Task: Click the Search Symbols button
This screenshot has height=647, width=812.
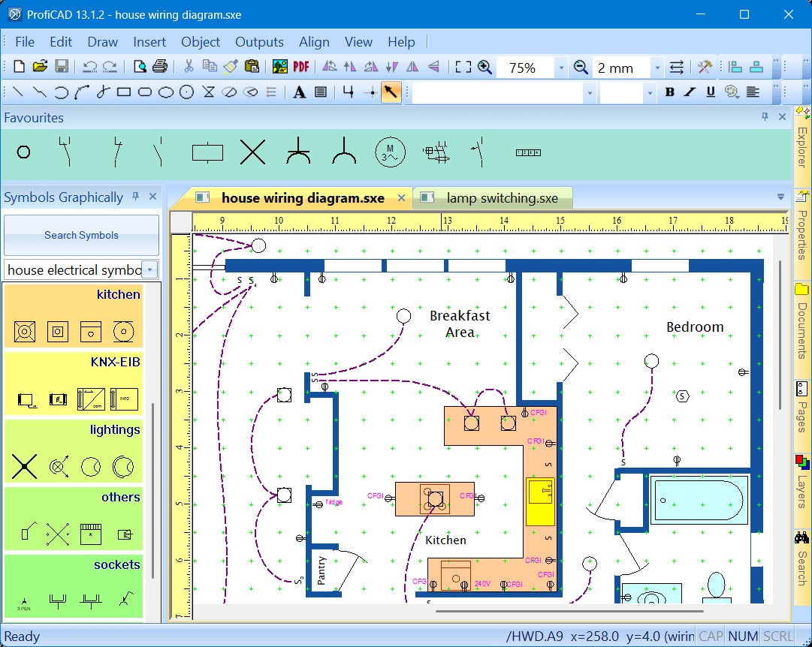Action: pyautogui.click(x=81, y=235)
